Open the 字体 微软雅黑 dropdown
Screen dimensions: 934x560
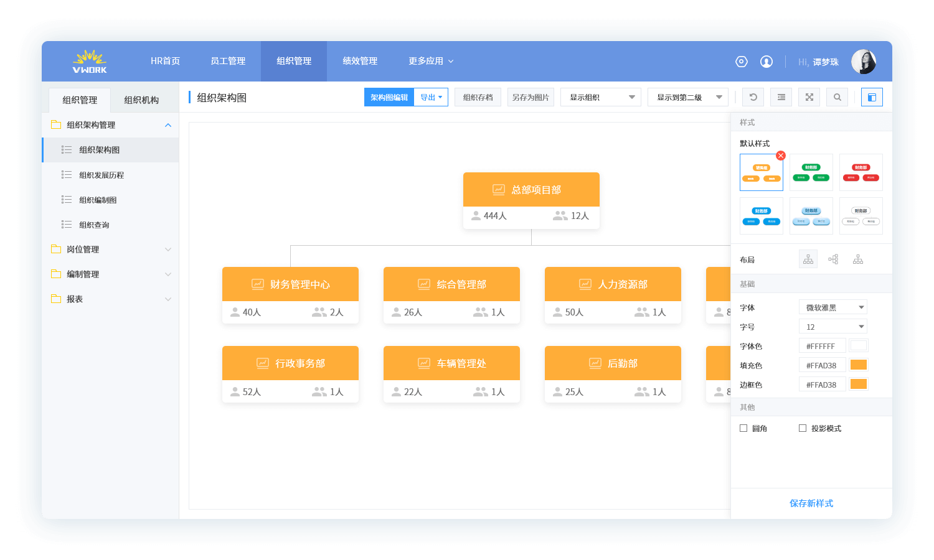point(833,307)
